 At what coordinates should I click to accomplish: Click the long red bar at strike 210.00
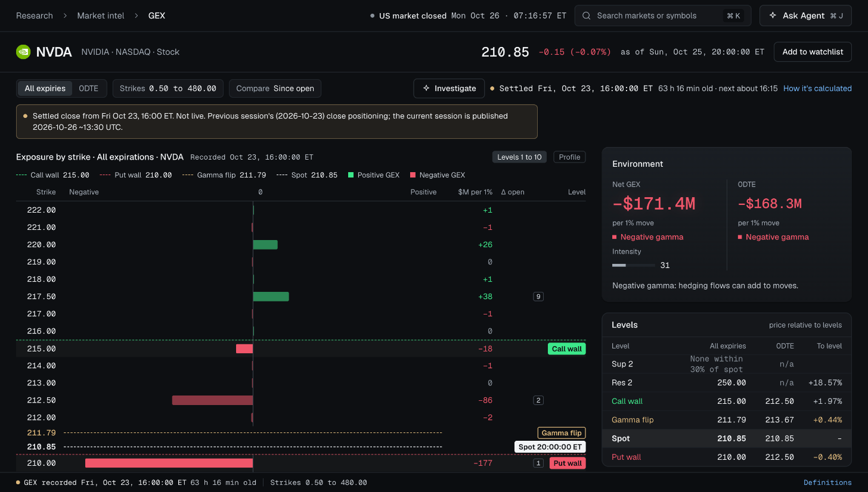(169, 463)
